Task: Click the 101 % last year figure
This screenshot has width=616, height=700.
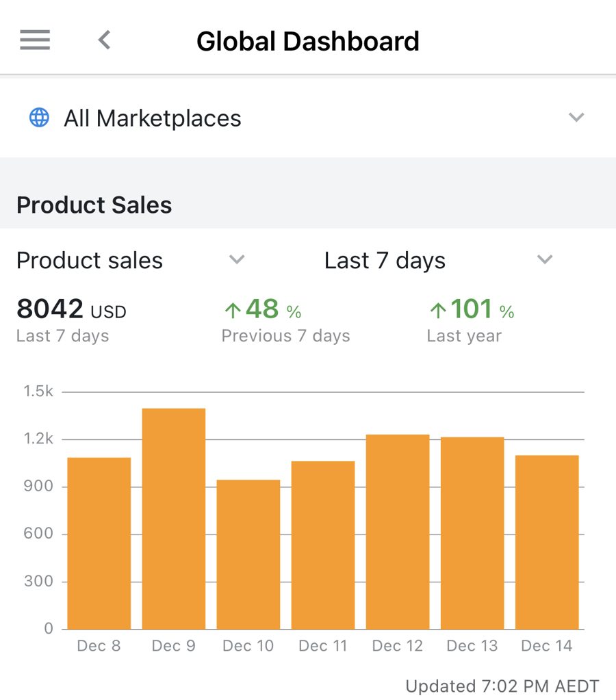Action: [x=472, y=309]
